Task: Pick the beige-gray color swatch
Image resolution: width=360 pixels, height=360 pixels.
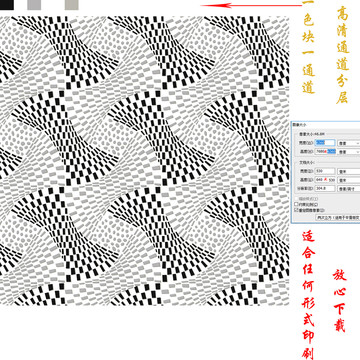Action: (x=72, y=5)
